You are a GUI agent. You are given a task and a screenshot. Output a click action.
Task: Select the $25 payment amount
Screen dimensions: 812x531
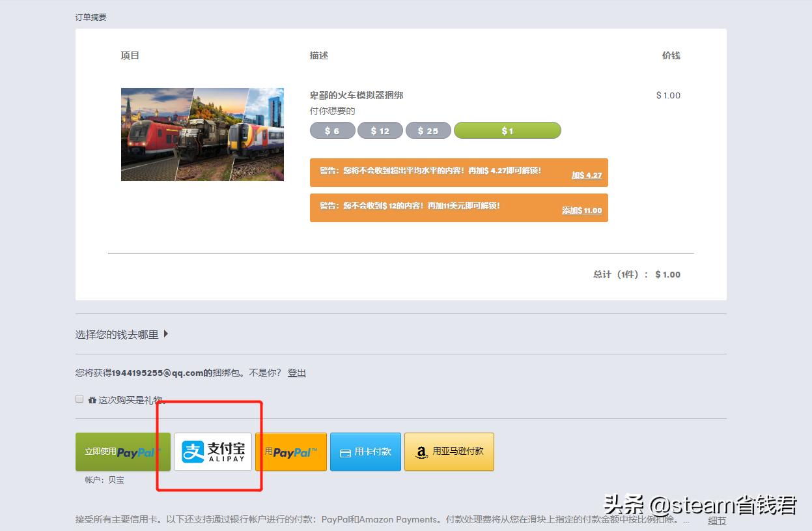(x=428, y=130)
